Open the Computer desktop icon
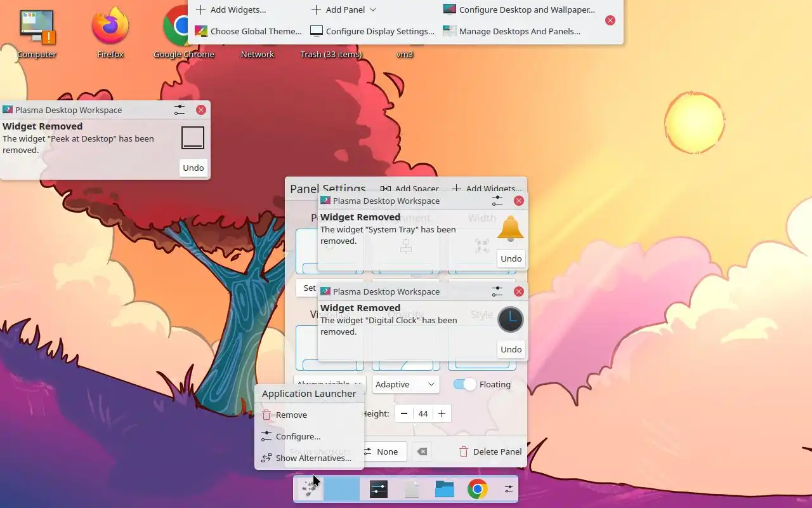This screenshot has height=508, width=812. click(37, 34)
